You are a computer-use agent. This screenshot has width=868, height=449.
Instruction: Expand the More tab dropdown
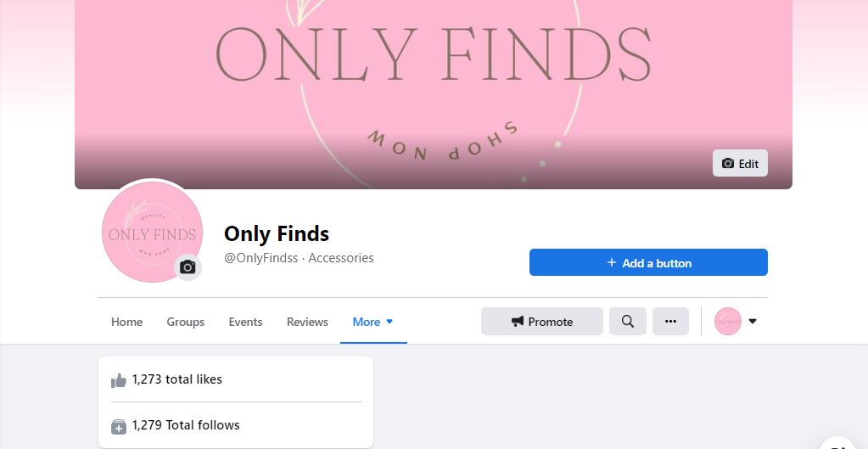pyautogui.click(x=373, y=322)
